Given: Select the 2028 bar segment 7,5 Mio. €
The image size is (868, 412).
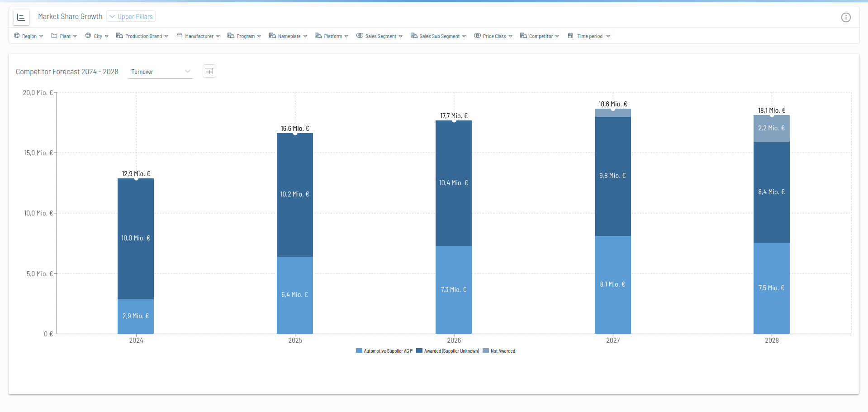Looking at the screenshot, I should pyautogui.click(x=772, y=288).
